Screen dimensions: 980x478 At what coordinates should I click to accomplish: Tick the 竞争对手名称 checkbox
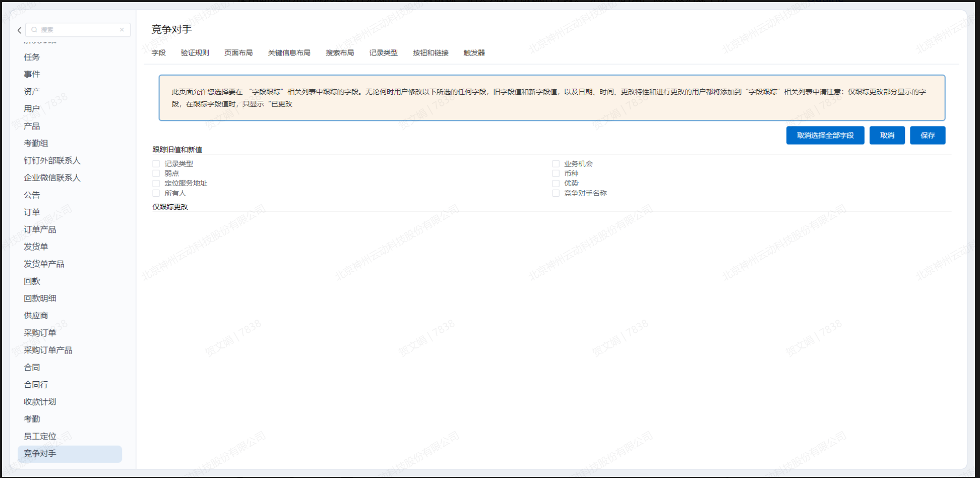point(556,193)
